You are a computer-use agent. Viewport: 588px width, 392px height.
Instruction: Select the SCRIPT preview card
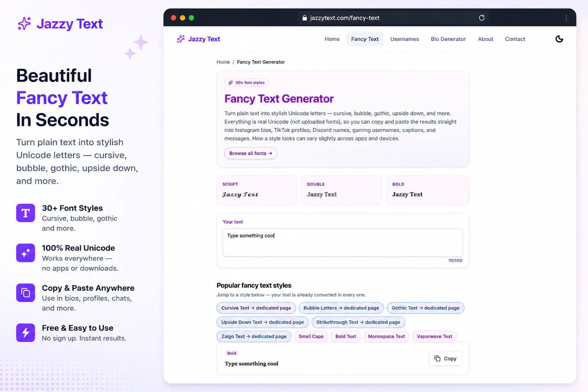point(257,190)
